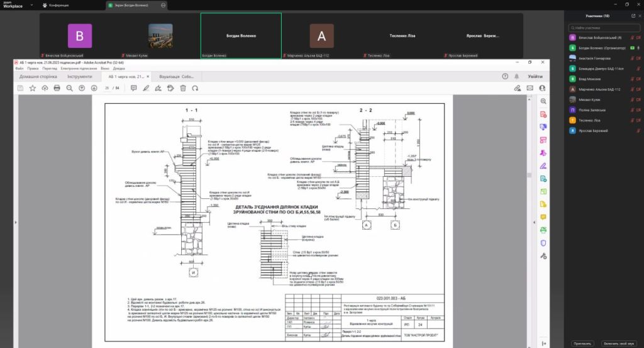
Task: Click the star bookmark icon in Acrobat toolbar
Action: click(x=32, y=88)
